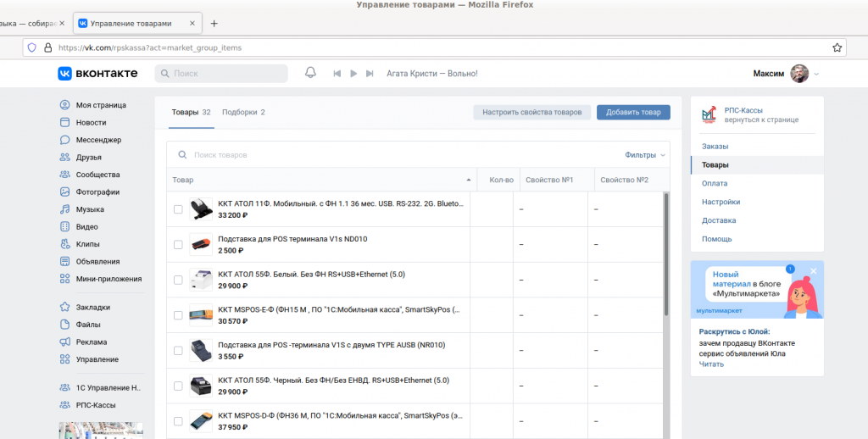
Task: Open Подставка для POS терминала V1s ND010
Action: coord(292,239)
